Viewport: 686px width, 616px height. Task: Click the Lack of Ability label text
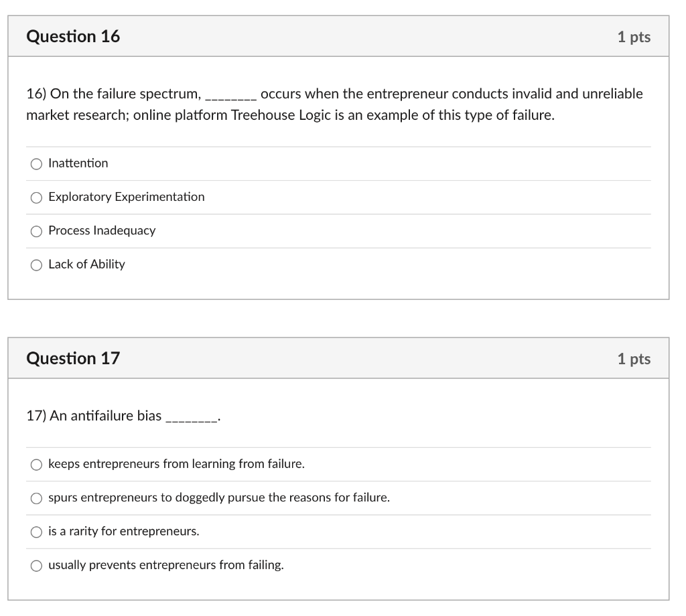(x=85, y=264)
